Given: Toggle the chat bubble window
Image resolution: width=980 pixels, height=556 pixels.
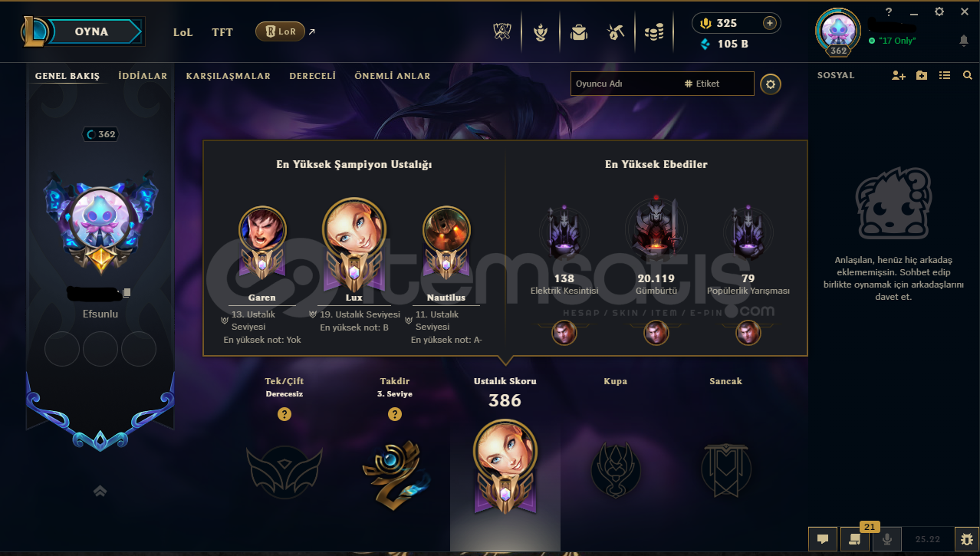Looking at the screenshot, I should point(823,539).
